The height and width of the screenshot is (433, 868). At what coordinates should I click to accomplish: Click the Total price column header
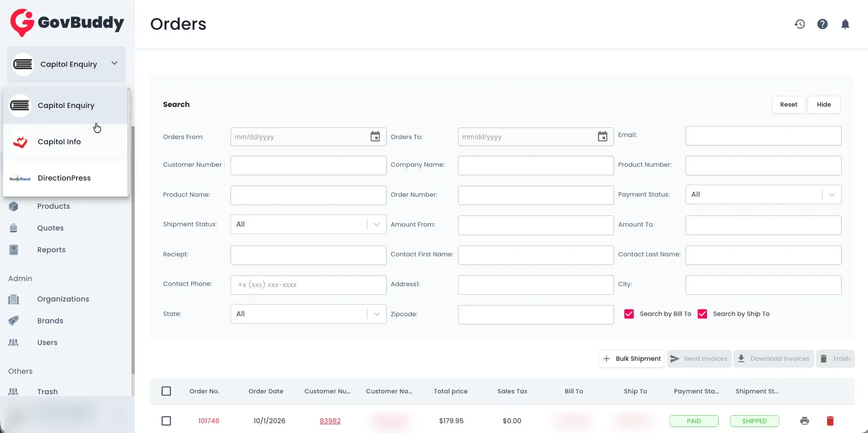tap(451, 391)
